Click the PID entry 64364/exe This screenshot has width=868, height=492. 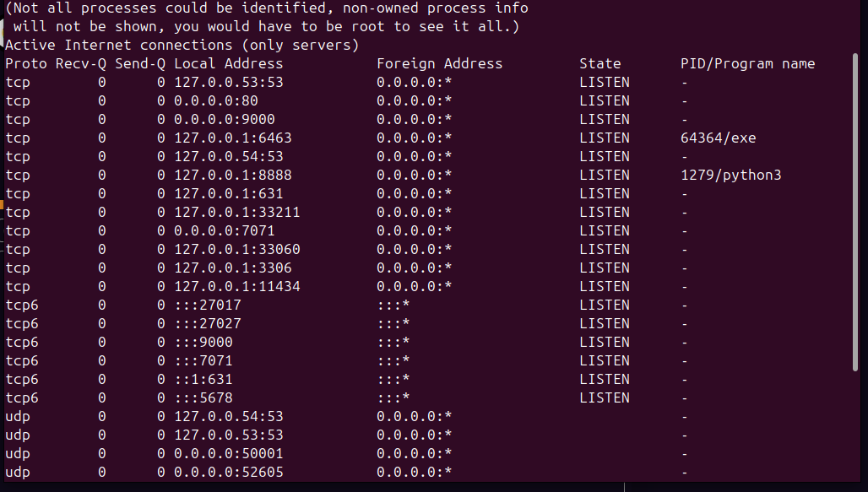(718, 138)
